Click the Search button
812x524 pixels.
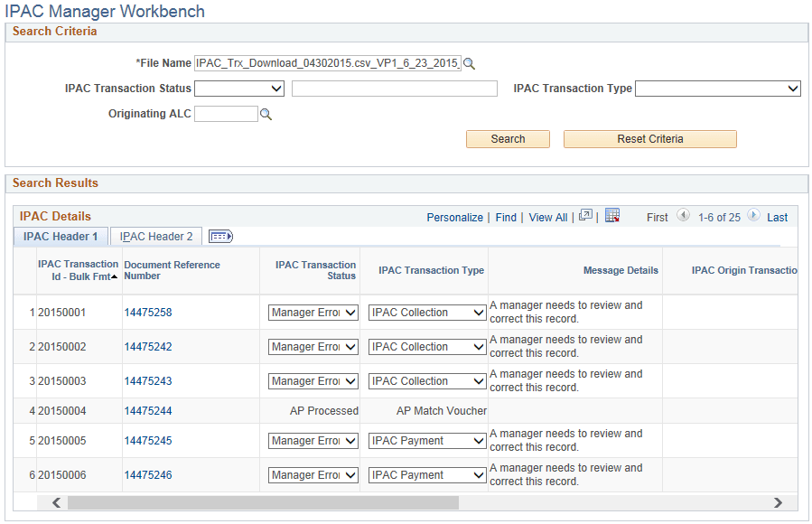pyautogui.click(x=508, y=139)
